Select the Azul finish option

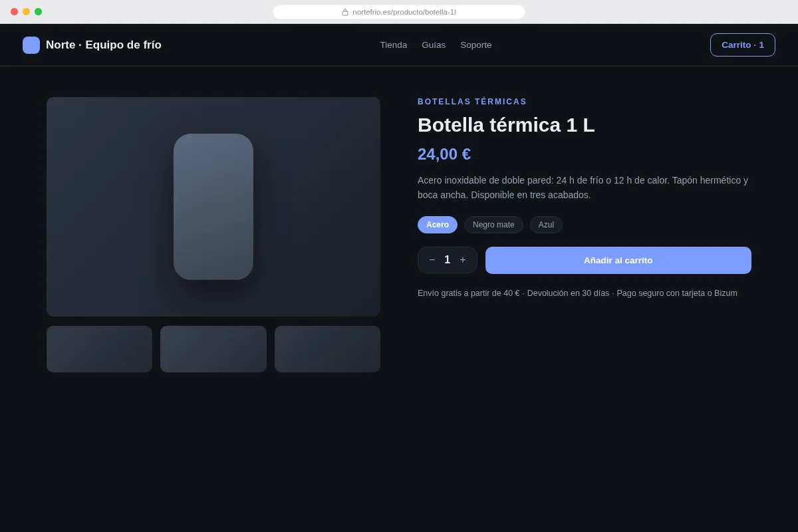546,225
